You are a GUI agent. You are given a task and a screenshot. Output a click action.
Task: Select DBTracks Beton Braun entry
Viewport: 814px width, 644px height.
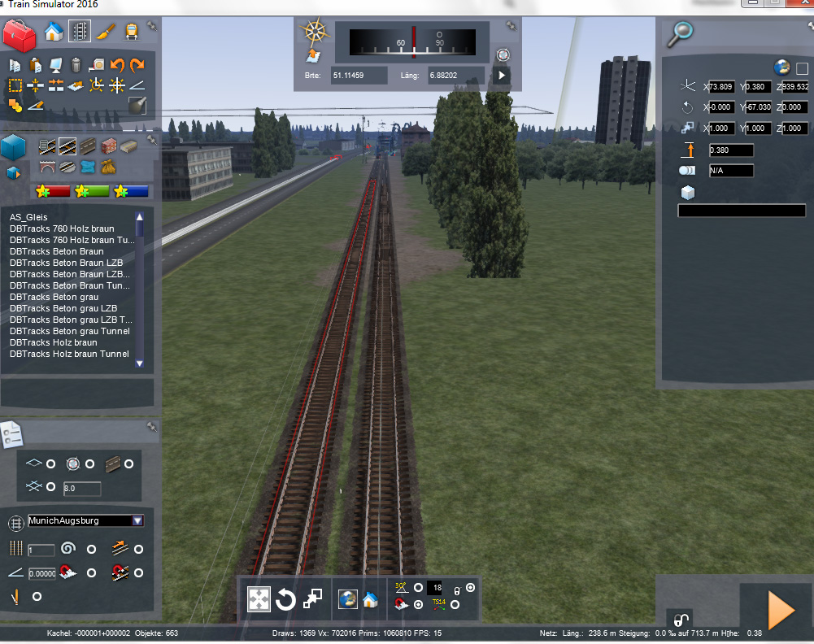(x=57, y=252)
